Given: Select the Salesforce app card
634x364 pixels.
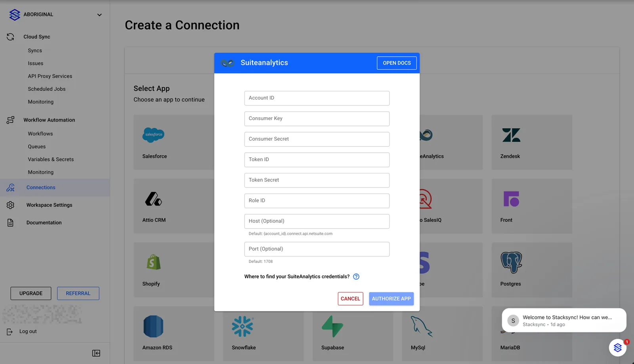Looking at the screenshot, I should (x=174, y=142).
